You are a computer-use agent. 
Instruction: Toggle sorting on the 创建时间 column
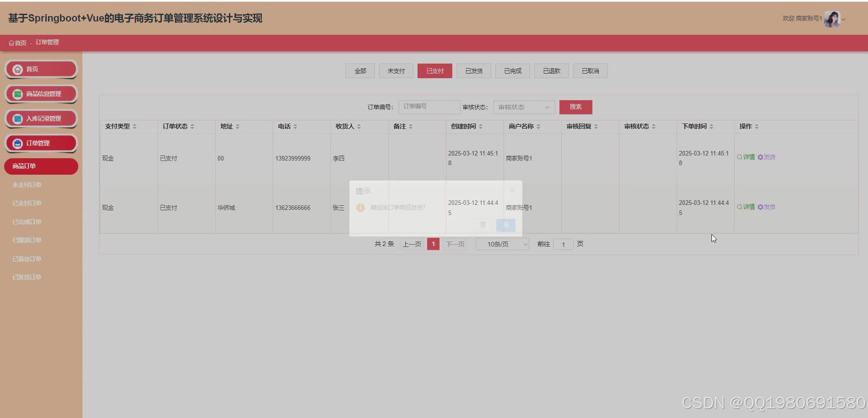482,126
